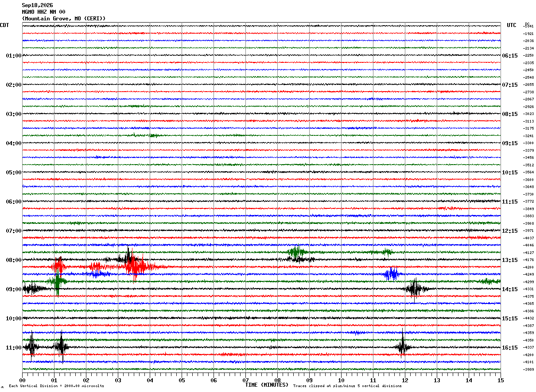Select the blue waveform burst near minute 11
Image resolution: width=536 pixels, height=392 pixels.
[x=392, y=274]
